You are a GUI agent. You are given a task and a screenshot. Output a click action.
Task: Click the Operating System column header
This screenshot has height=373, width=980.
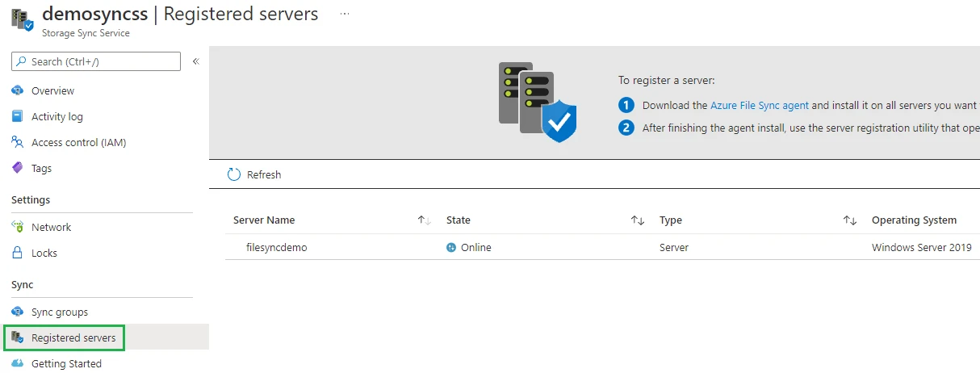click(914, 220)
